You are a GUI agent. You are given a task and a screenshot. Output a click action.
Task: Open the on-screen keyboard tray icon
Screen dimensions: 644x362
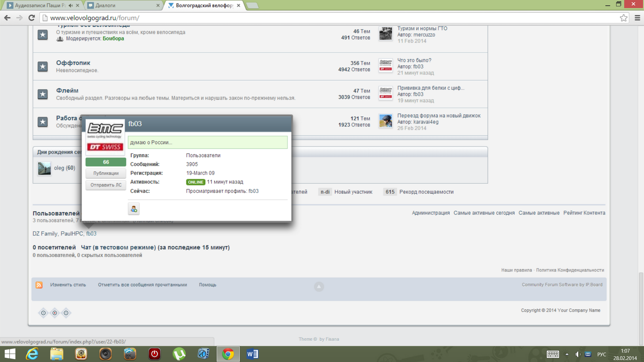(x=553, y=354)
